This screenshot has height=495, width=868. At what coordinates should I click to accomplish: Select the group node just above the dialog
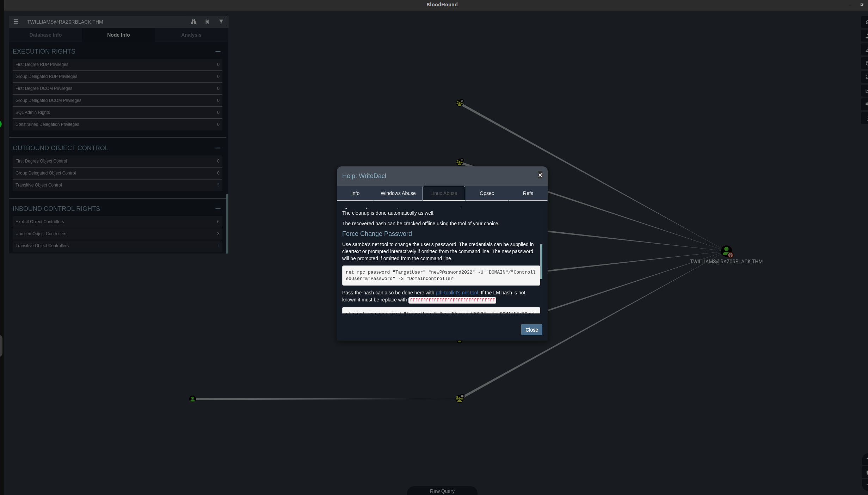pos(460,162)
